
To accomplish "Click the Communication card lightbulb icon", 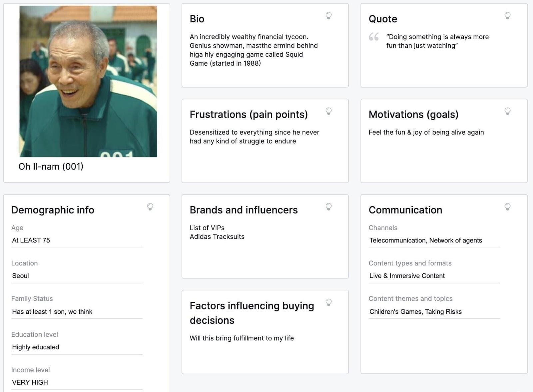I will click(x=508, y=206).
